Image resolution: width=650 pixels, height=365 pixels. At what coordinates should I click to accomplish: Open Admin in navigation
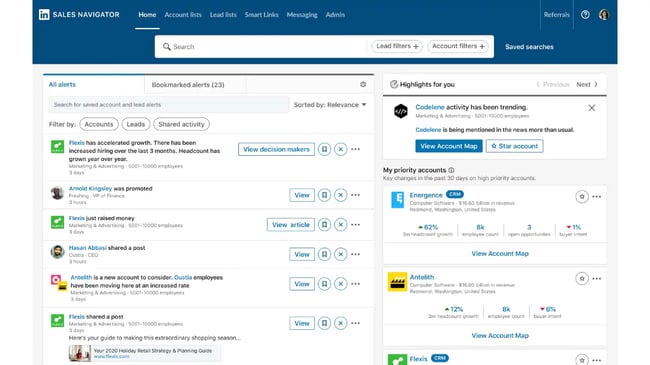(x=335, y=15)
